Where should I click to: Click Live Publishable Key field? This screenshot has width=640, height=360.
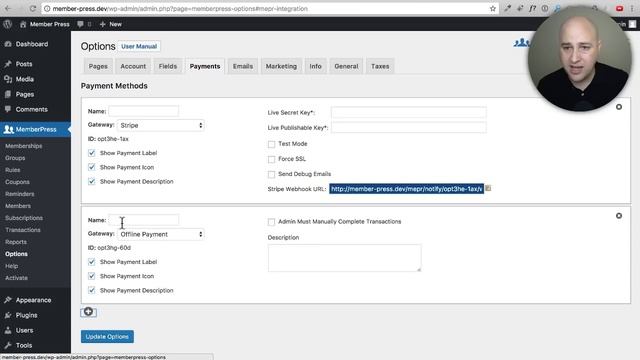tap(409, 127)
